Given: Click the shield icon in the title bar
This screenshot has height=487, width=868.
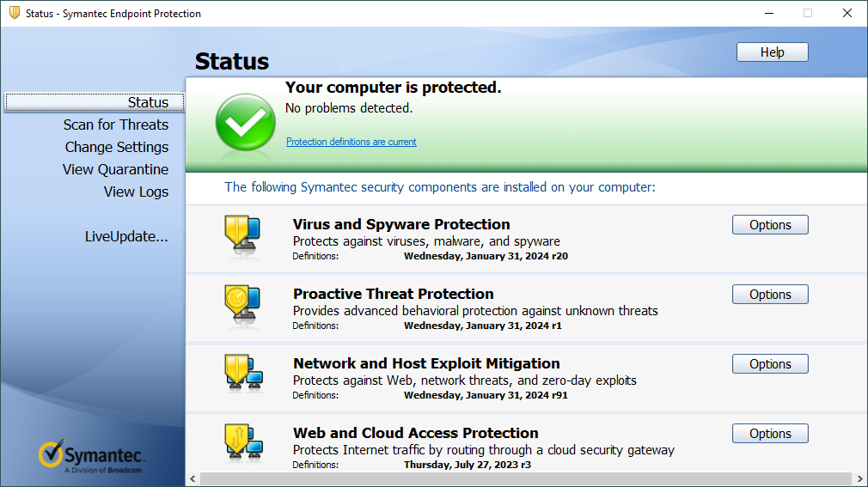Looking at the screenshot, I should click(14, 14).
